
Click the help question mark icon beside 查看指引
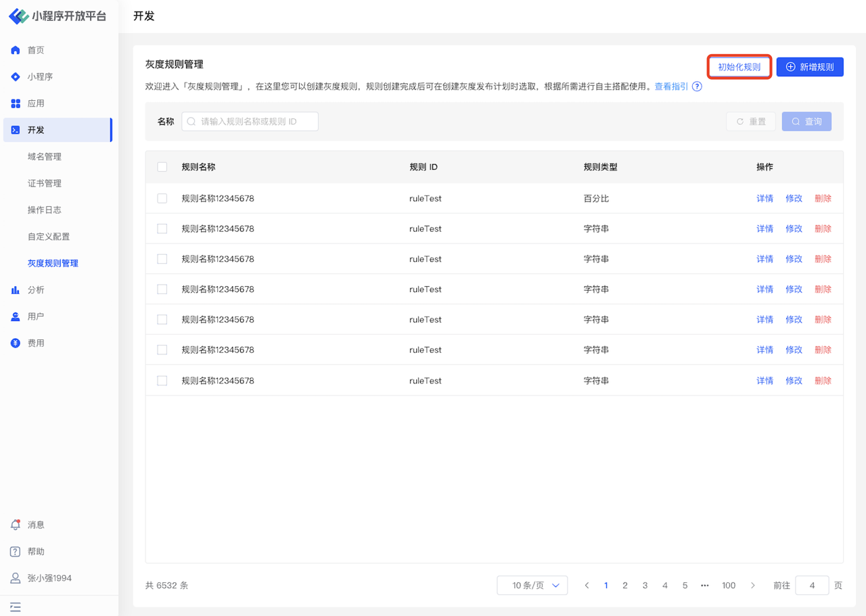pyautogui.click(x=697, y=87)
